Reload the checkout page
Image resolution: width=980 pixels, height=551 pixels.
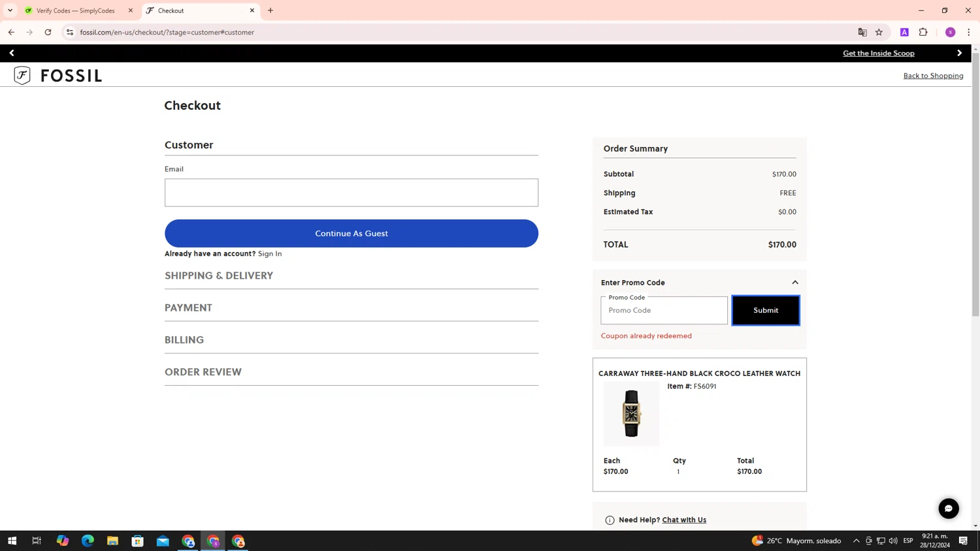[x=48, y=32]
